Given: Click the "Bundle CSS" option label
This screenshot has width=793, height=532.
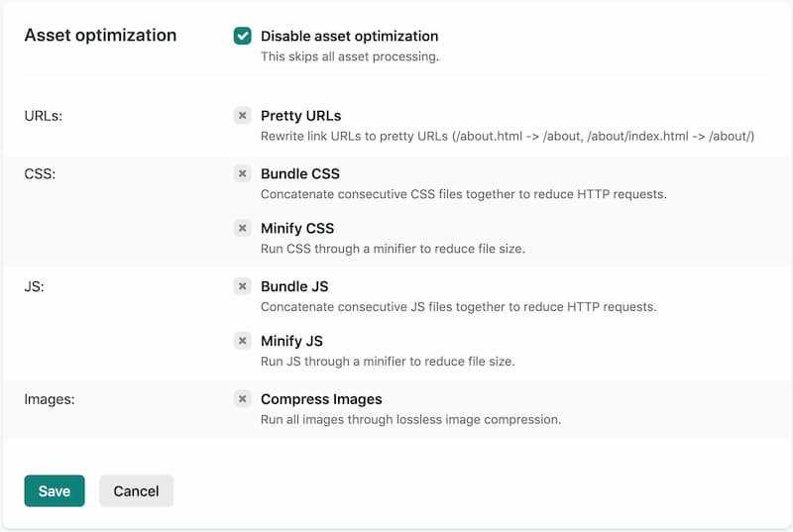Looking at the screenshot, I should tap(300, 173).
